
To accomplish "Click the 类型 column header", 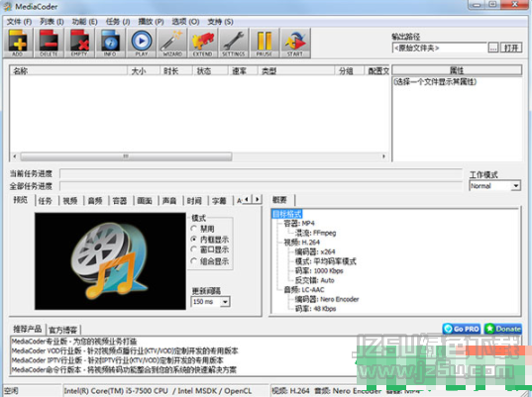I will pos(296,70).
